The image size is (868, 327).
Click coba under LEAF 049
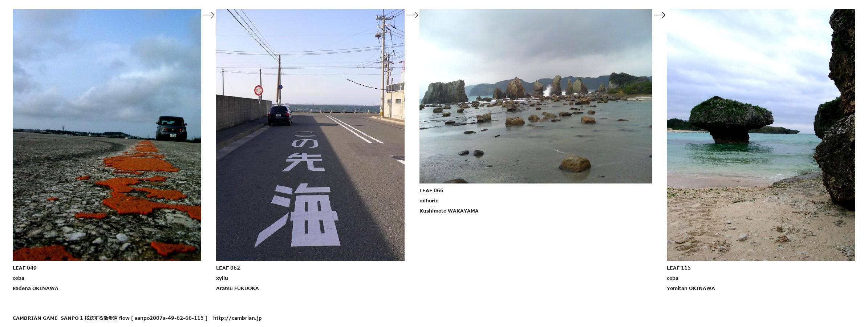[x=19, y=278]
